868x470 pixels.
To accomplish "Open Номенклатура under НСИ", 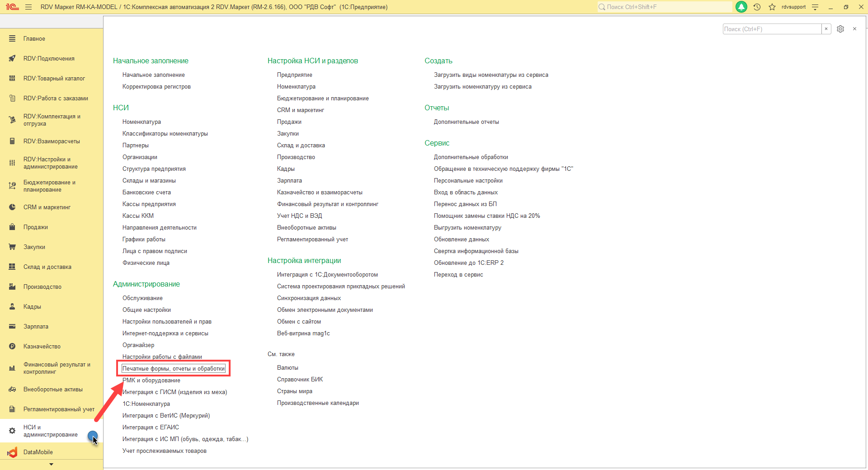I will point(142,122).
